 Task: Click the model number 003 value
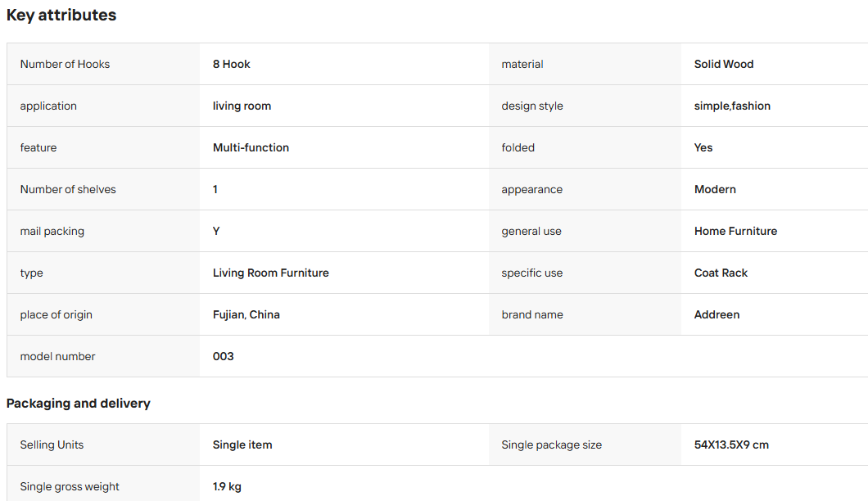(223, 357)
